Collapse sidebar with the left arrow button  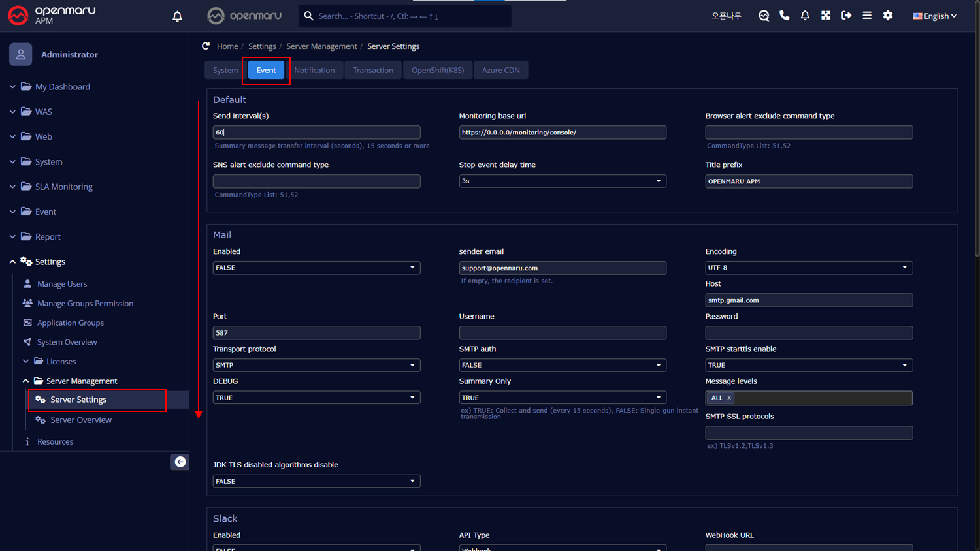[x=180, y=462]
